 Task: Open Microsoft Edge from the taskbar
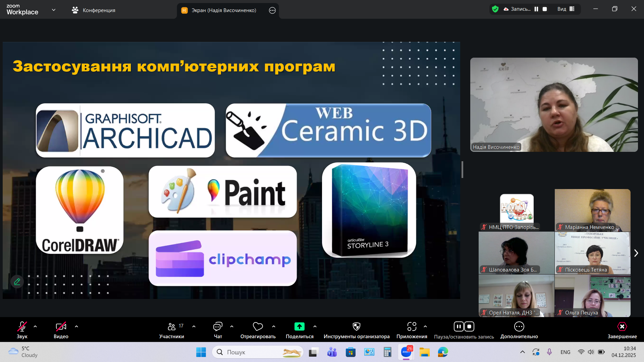(443, 352)
